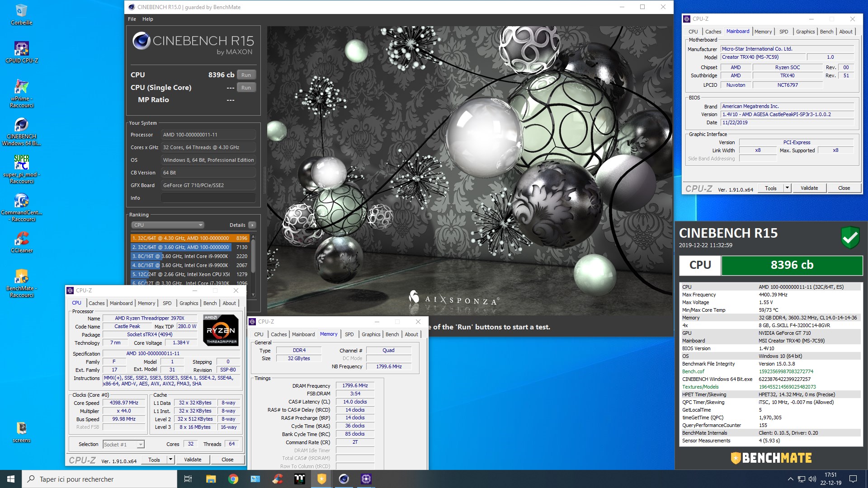Switch to BenchMate shield taskbar icon
This screenshot has width=868, height=488.
322,479
